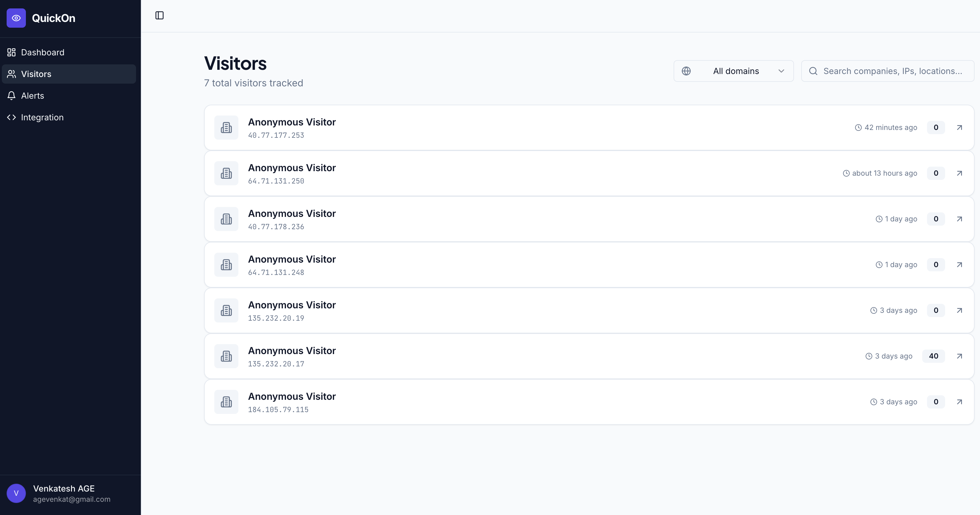Expand visitor row for 64.71.131.250
This screenshot has width=980, height=515.
[571, 174]
